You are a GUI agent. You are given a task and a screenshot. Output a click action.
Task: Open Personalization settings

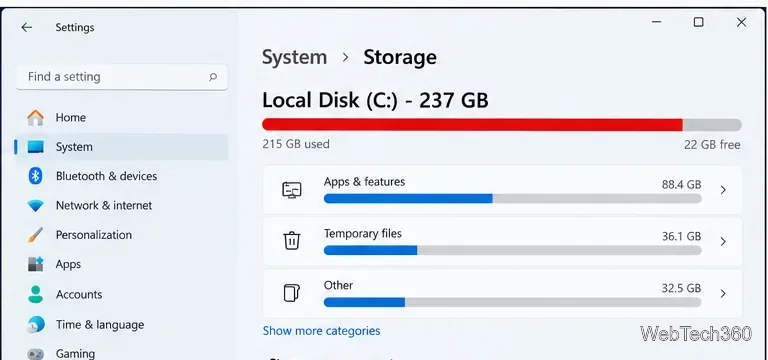coord(122,235)
